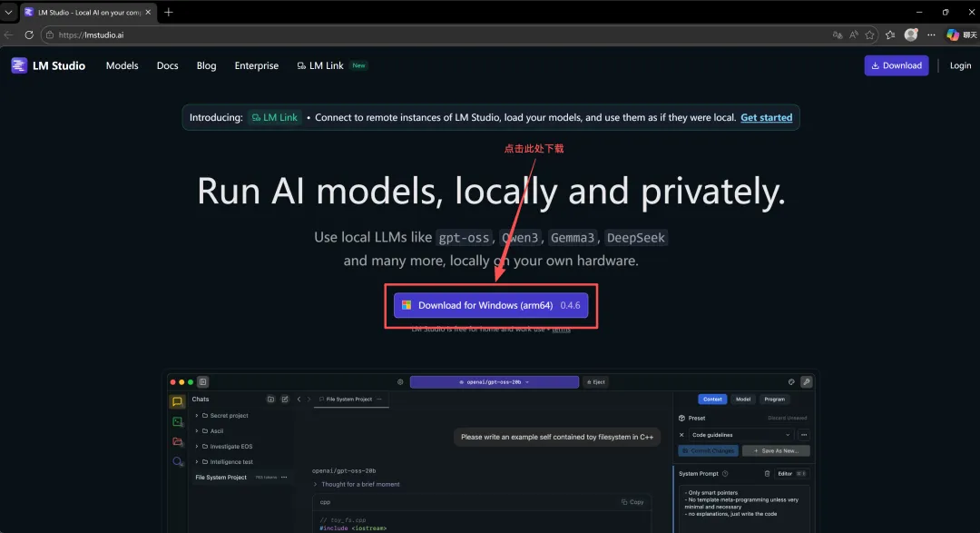Open a new browser tab

[x=168, y=12]
